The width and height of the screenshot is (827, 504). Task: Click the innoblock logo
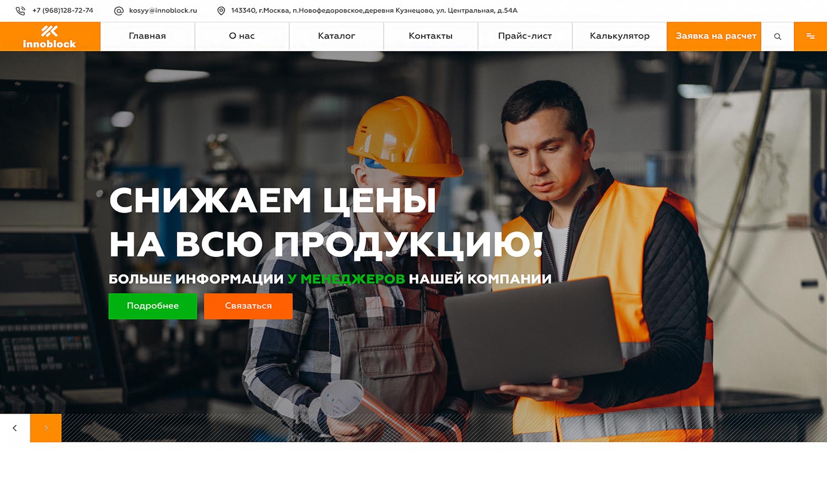tap(50, 36)
